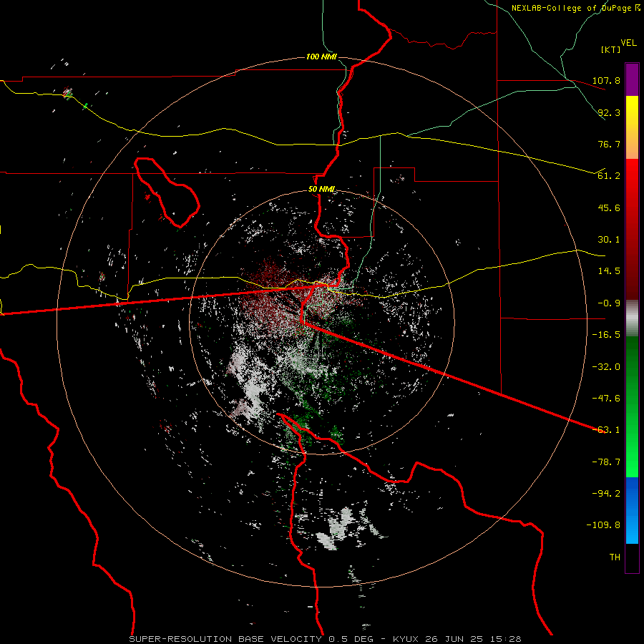Click the 14.5 velocity scale value

coord(609,271)
